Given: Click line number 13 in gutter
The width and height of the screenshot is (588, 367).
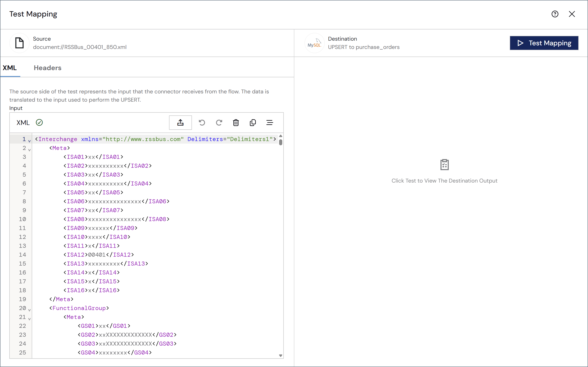Looking at the screenshot, I should coord(22,246).
